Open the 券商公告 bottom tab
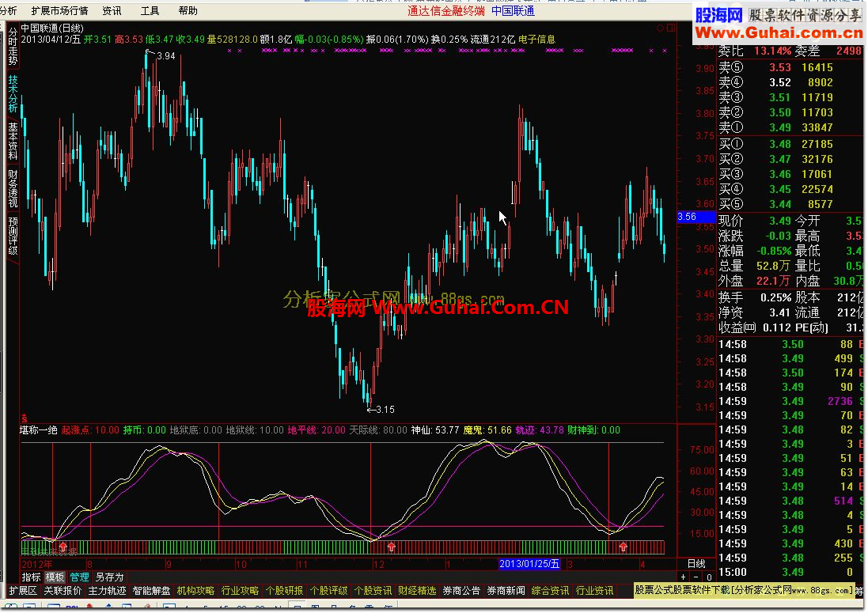 (x=461, y=591)
